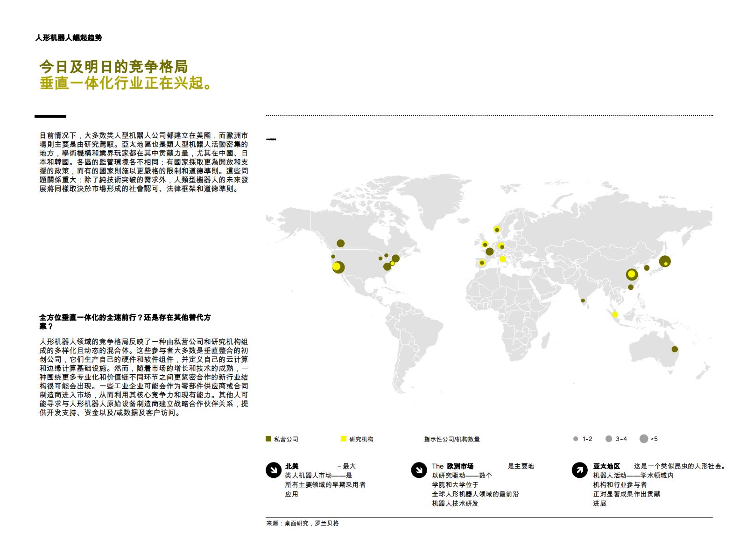Screen dimensions: 747x560
Task: Click the text 所有主要领域的早期采用者
Action: (x=325, y=485)
